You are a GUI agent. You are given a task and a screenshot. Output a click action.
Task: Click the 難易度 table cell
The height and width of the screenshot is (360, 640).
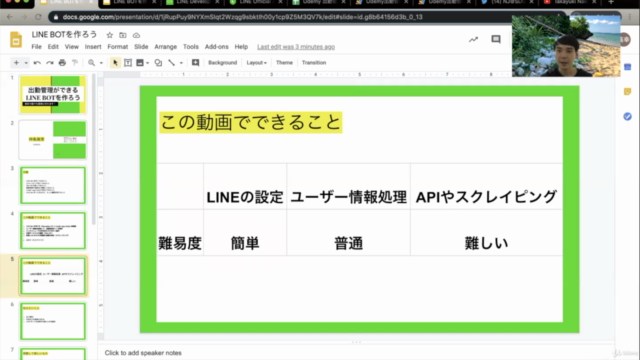[180, 233]
